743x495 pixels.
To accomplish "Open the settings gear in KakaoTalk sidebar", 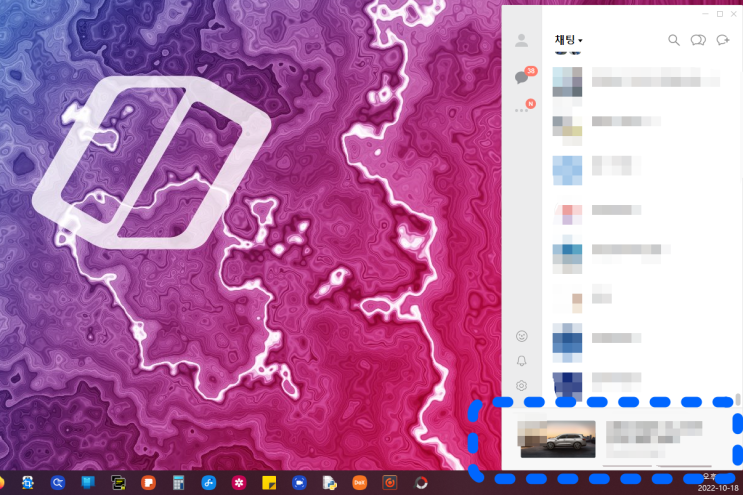I will coord(521,386).
